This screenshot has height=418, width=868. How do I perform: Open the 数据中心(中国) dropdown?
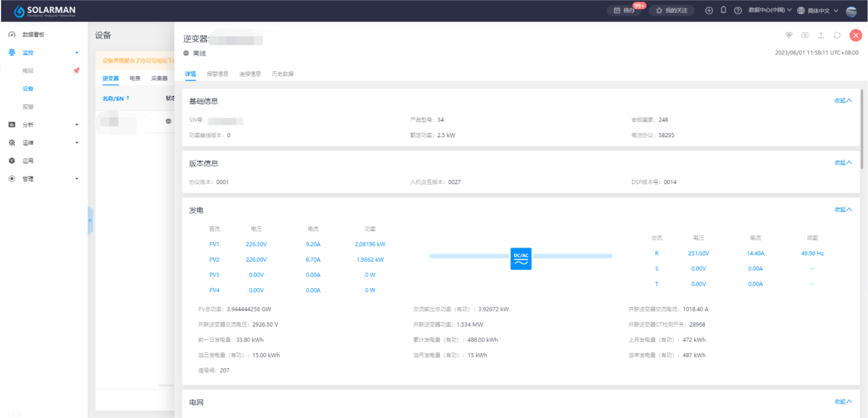[x=769, y=10]
